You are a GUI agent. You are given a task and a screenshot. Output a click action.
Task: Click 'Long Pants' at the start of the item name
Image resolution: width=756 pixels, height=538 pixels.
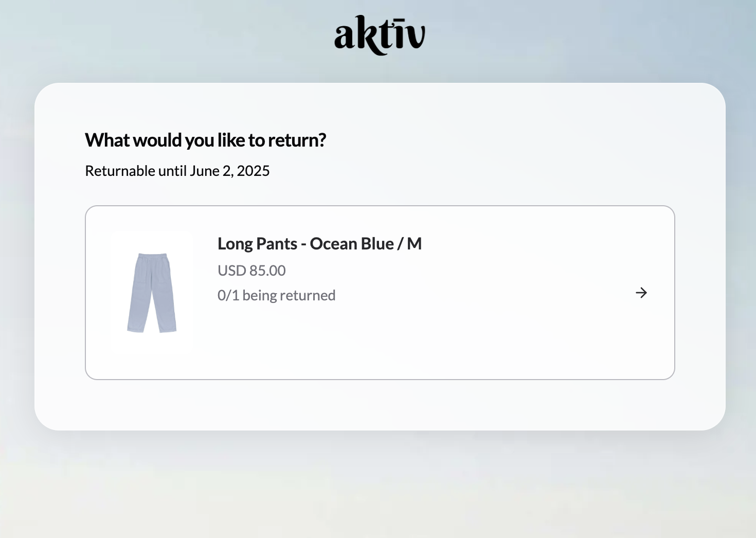(257, 244)
